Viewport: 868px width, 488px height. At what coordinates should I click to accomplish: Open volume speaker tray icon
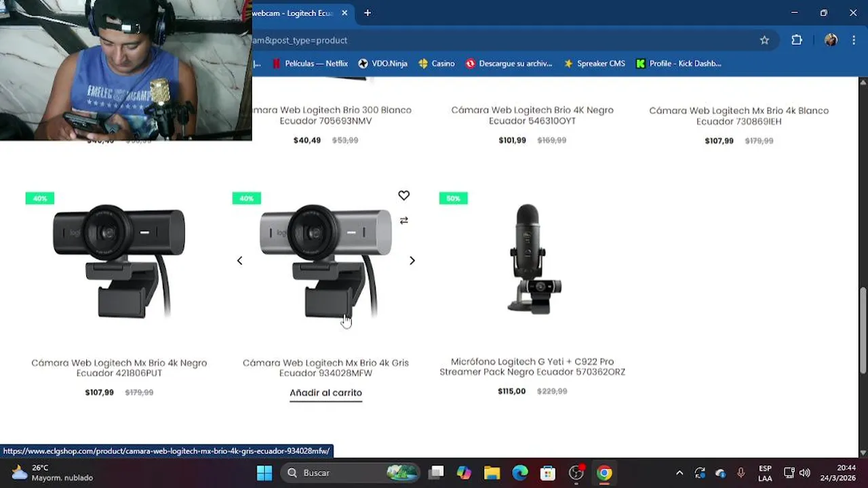coord(805,473)
